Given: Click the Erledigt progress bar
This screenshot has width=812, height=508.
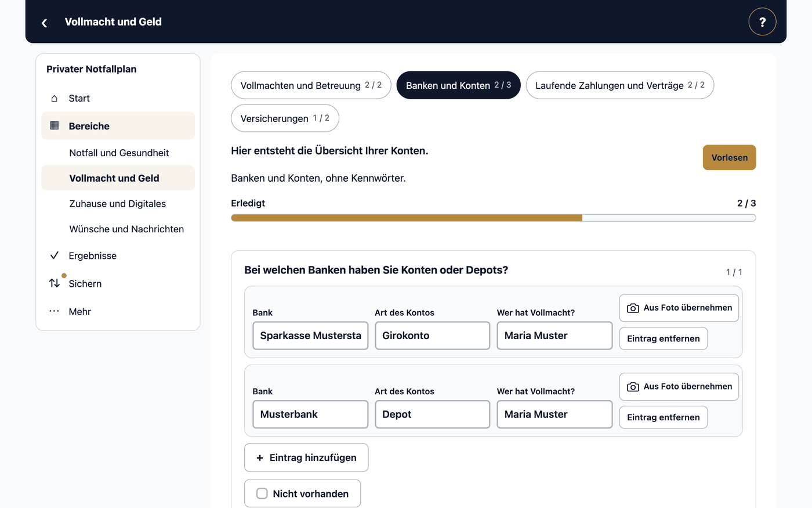Looking at the screenshot, I should 494,218.
